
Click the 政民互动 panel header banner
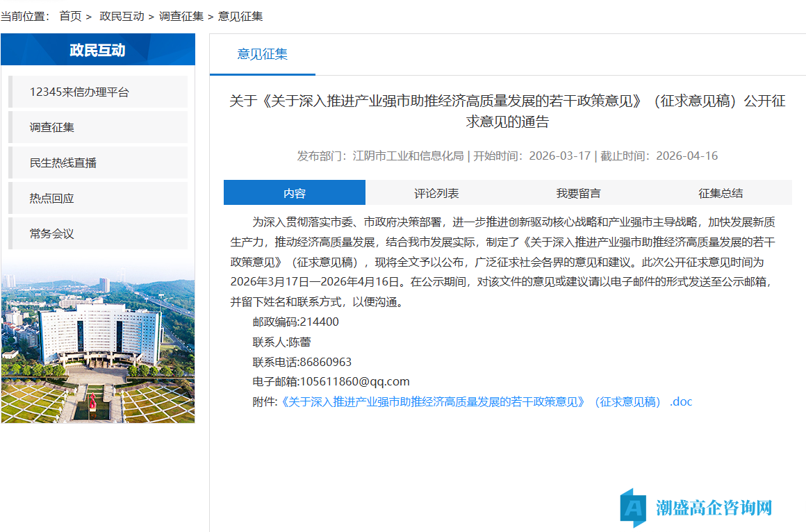97,49
